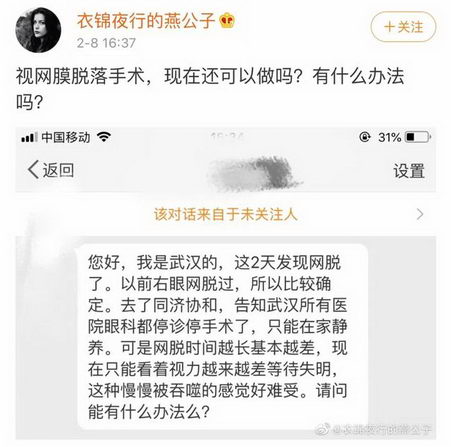Image resolution: width=451 pixels, height=447 pixels.
Task: Tap the rotation lock status icon
Action: (365, 137)
